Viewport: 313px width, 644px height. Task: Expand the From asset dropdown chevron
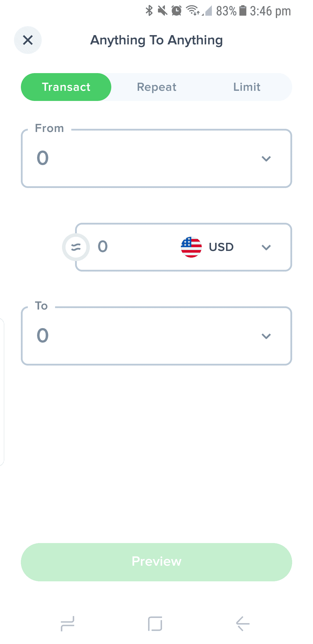pos(266,159)
